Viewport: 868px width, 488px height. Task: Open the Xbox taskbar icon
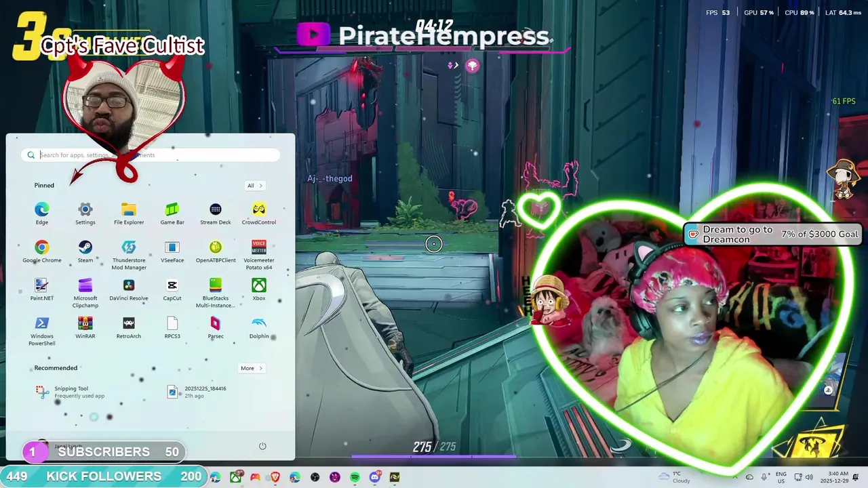(x=235, y=477)
